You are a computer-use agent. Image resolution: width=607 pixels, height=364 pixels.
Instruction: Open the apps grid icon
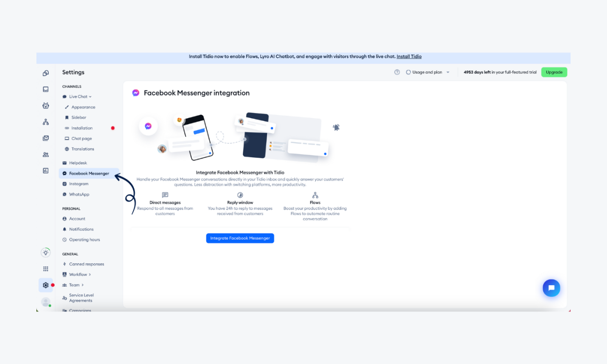click(x=46, y=268)
